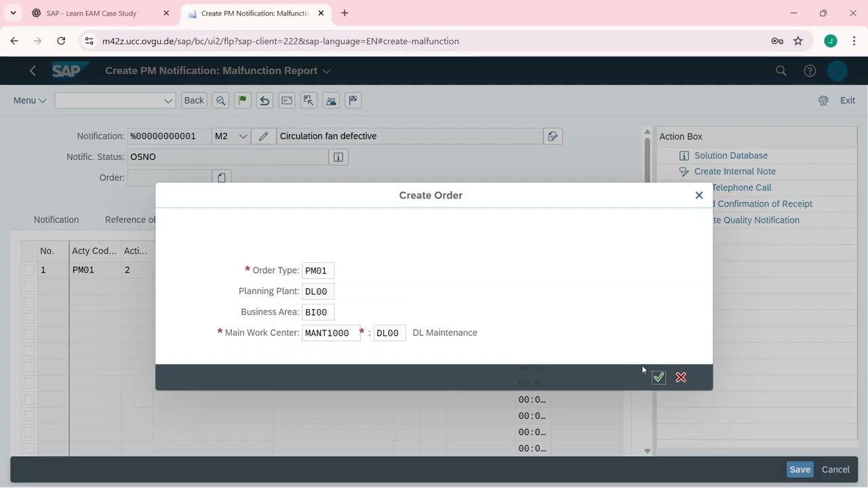This screenshot has height=488, width=868.
Task: Click the checkered flag icon in toolbar
Action: (x=353, y=100)
